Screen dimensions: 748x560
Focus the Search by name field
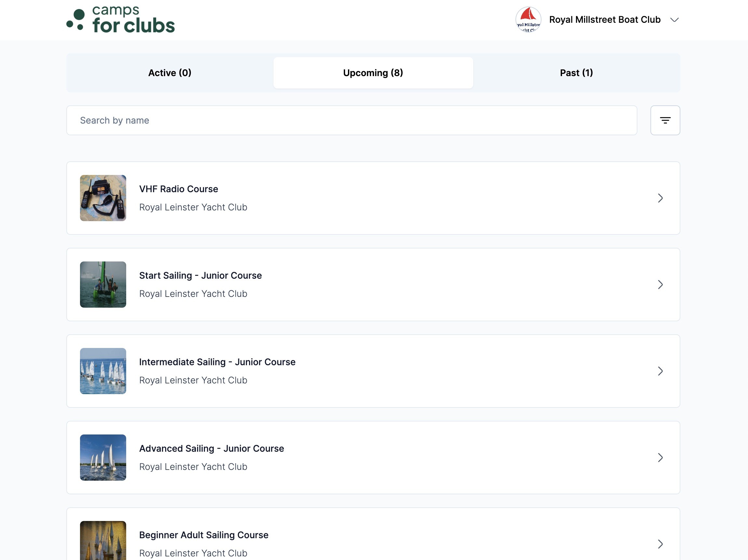[x=352, y=120]
